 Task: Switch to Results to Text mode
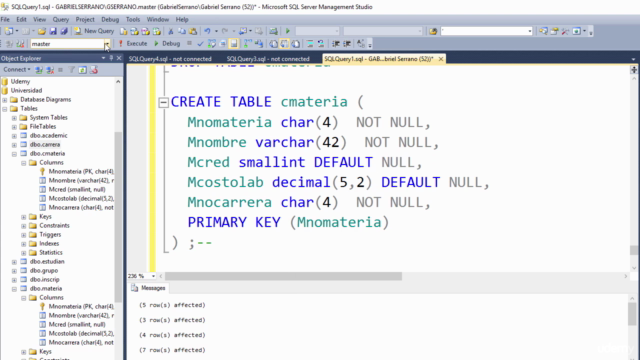pos(273,44)
